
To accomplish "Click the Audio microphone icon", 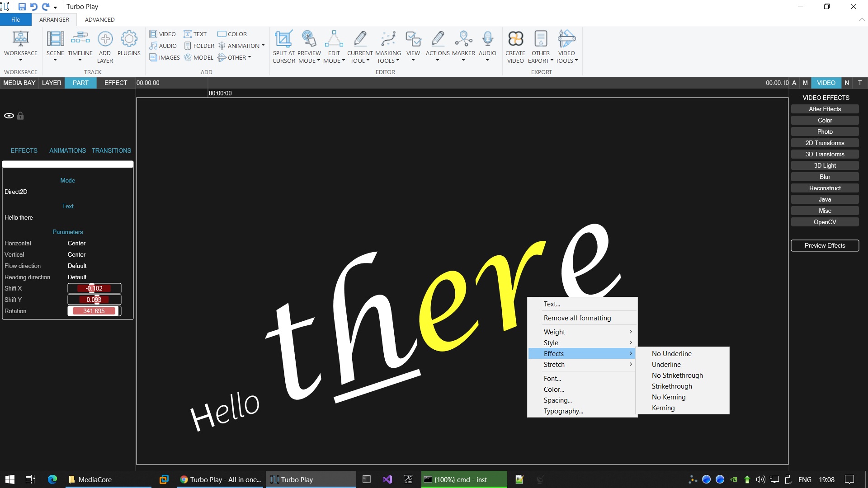I will pos(487,39).
